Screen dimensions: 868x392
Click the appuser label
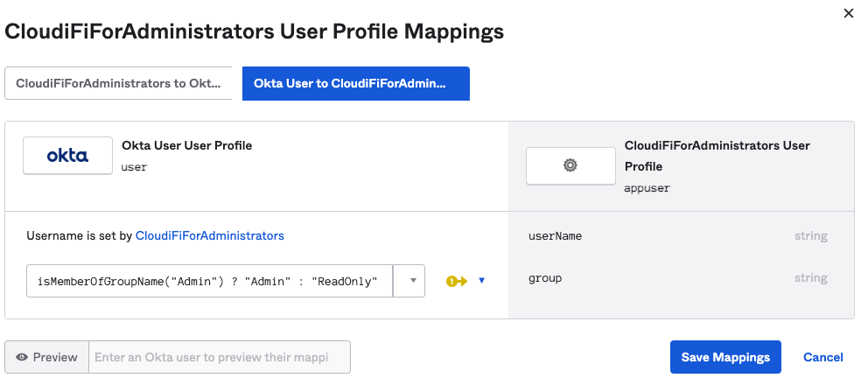coord(647,188)
